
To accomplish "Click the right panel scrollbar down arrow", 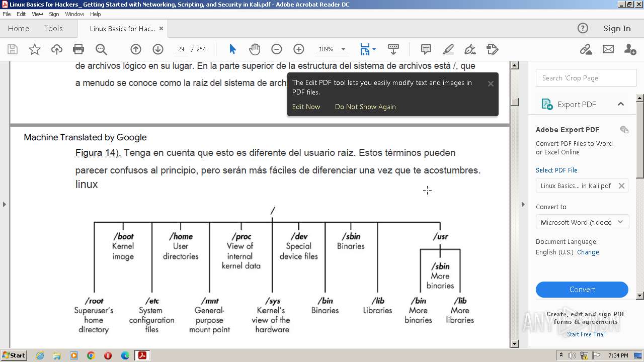I will [640, 296].
